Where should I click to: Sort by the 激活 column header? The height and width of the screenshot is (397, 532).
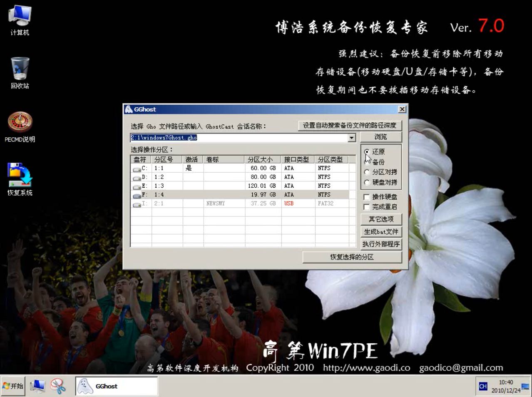coord(193,159)
